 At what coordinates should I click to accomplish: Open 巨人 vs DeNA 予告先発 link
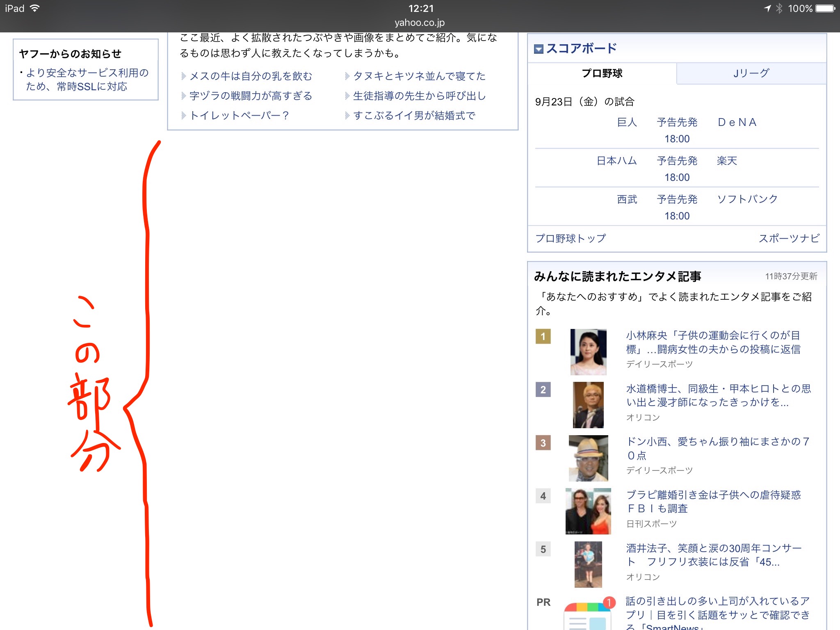point(677,122)
